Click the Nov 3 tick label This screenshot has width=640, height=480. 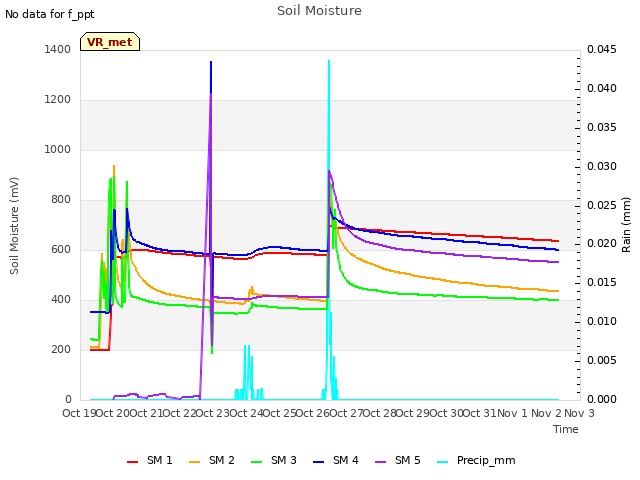pyautogui.click(x=579, y=413)
